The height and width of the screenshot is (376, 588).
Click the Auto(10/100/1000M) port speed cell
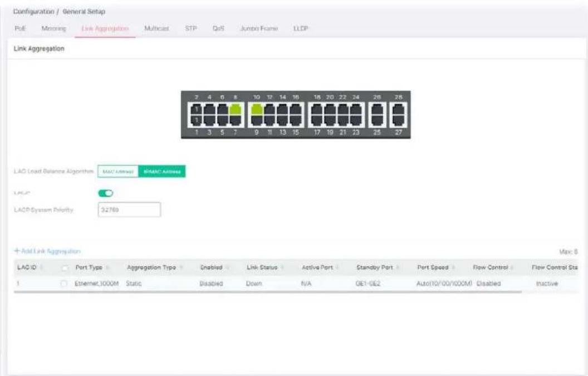pyautogui.click(x=444, y=284)
